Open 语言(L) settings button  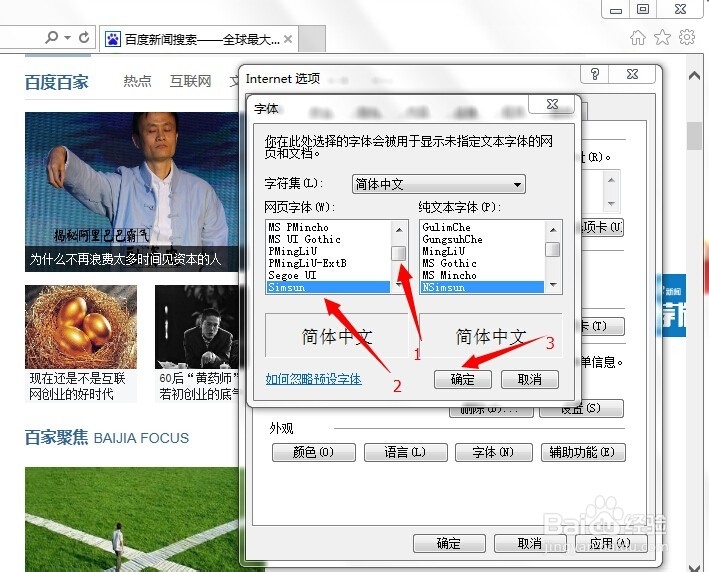point(405,452)
